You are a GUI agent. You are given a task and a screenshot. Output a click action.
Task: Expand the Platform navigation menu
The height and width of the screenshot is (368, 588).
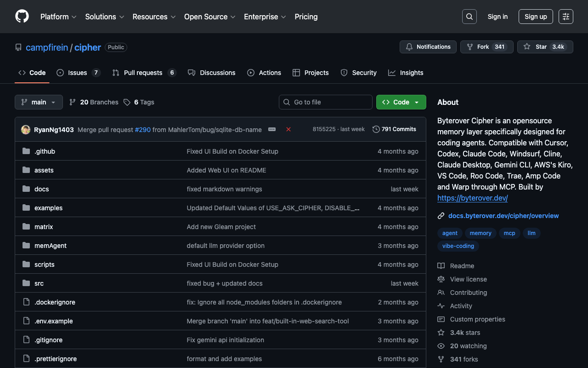(x=58, y=17)
